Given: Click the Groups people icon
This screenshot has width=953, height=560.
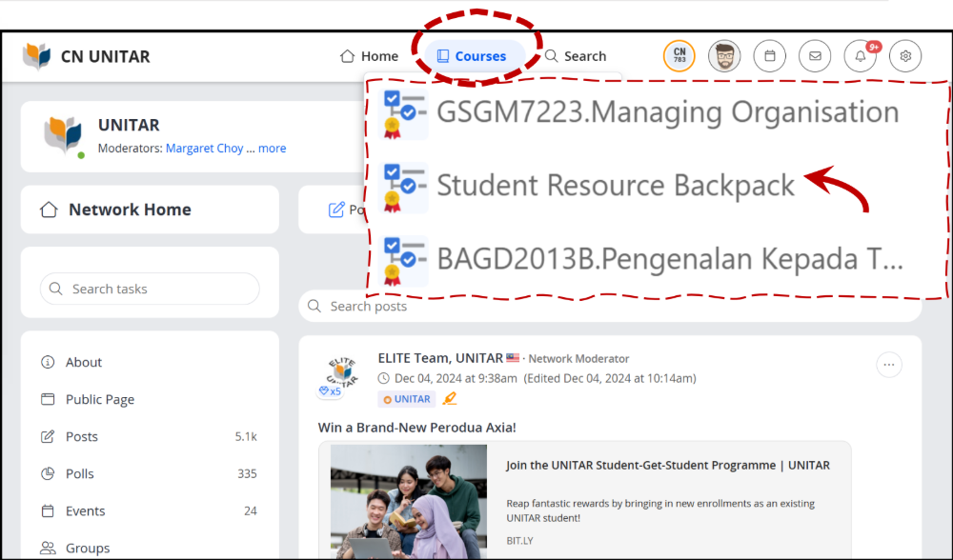Looking at the screenshot, I should [x=48, y=548].
